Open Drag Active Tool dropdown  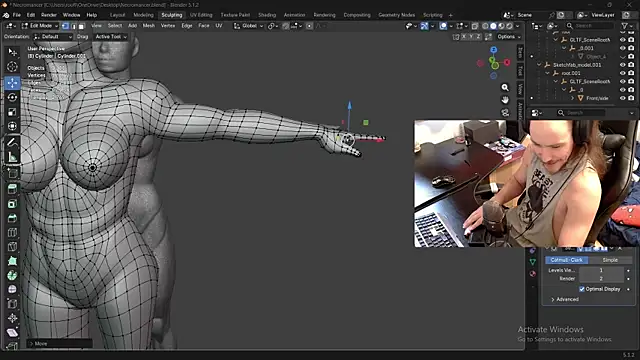(x=110, y=37)
